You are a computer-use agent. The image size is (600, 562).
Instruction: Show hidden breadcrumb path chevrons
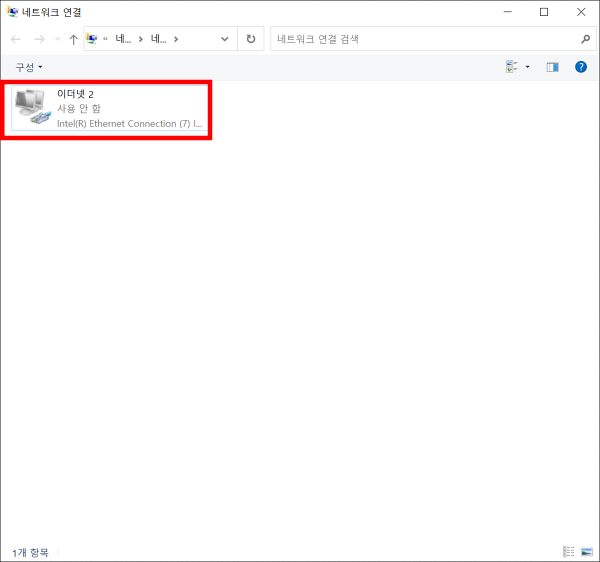pyautogui.click(x=105, y=39)
